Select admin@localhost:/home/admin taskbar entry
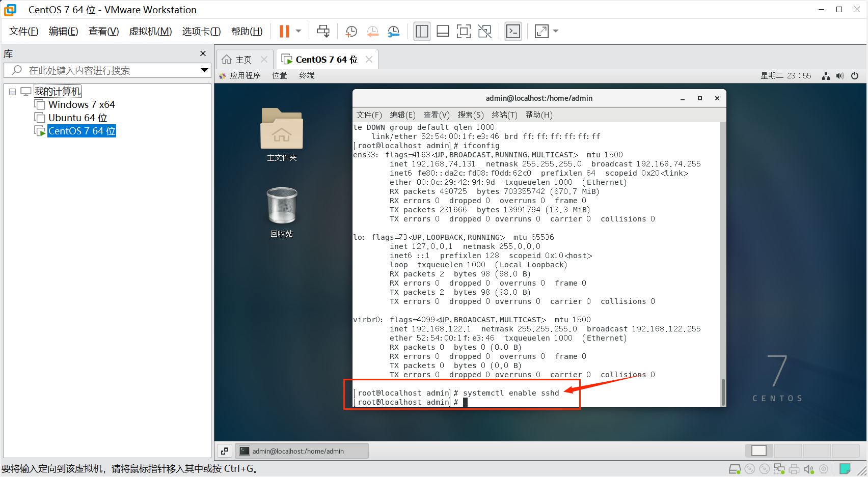Viewport: 868px width, 477px height. 302,451
